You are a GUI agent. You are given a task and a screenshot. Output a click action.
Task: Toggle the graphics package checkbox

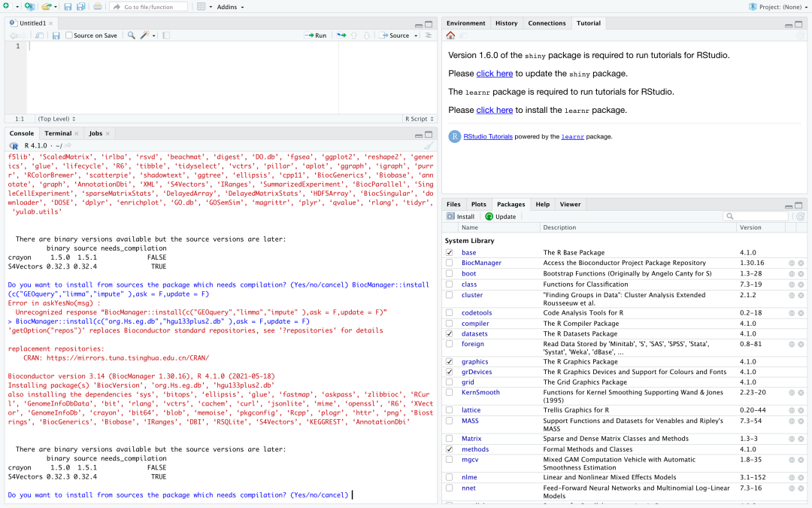(450, 362)
